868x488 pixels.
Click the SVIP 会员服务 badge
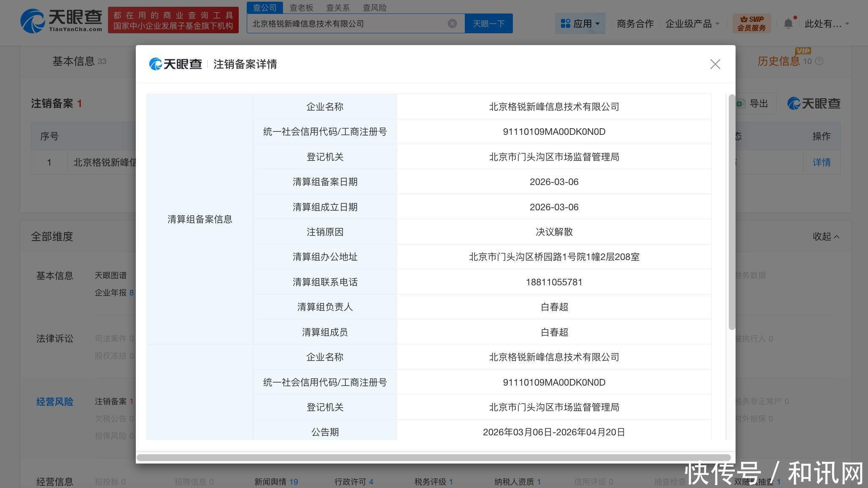(x=752, y=24)
